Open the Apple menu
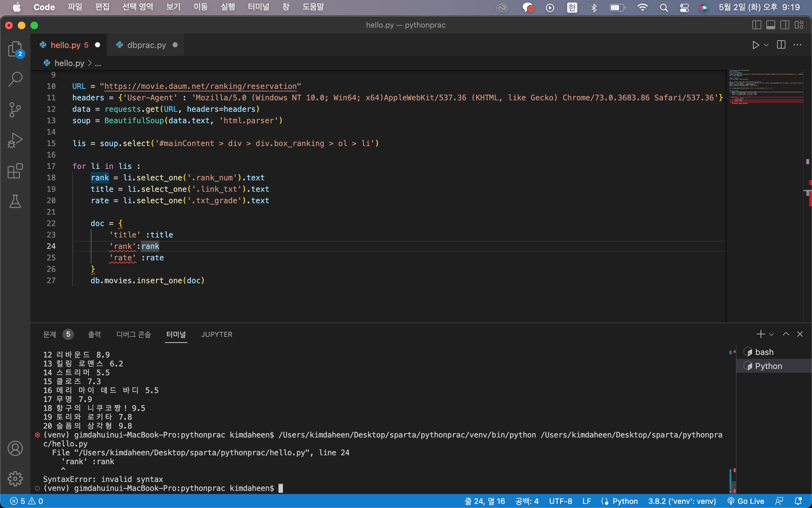 pyautogui.click(x=16, y=7)
